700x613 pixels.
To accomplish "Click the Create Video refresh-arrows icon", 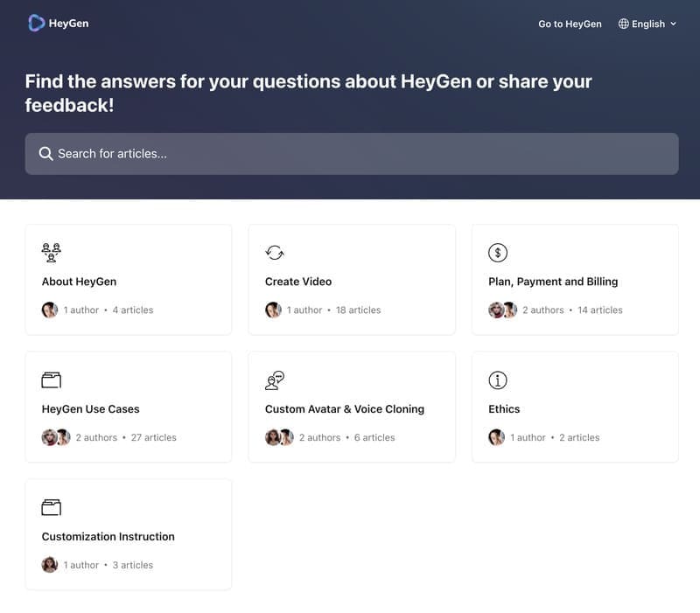I will point(275,253).
